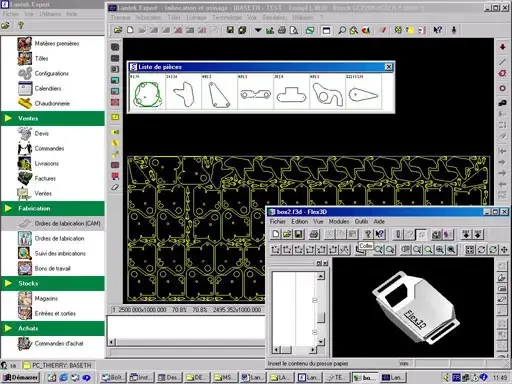Viewport: 512px width, 384px height.
Task: Click the red down arrow in right toolbar
Action: click(x=502, y=47)
